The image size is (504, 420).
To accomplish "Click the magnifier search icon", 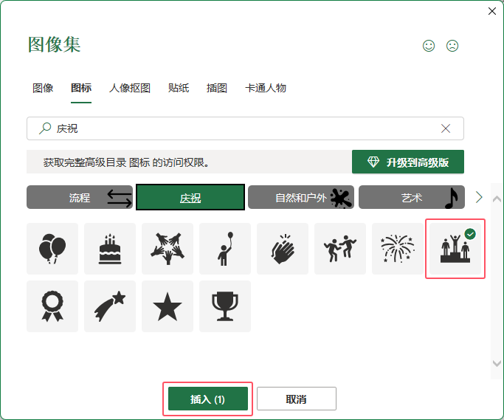I will coord(45,128).
